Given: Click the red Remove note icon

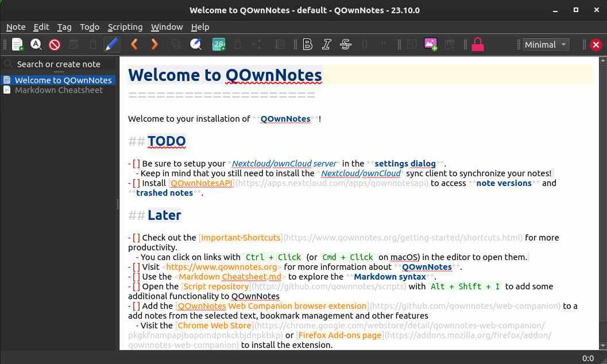Looking at the screenshot, I should [x=55, y=44].
